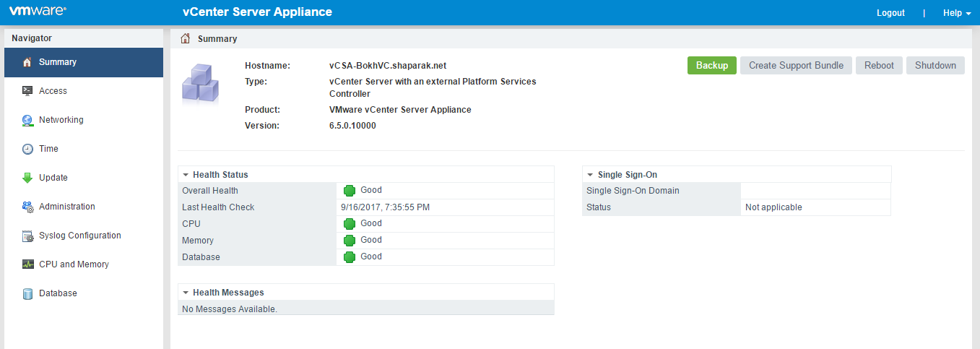This screenshot has width=980, height=349.
Task: Click the Summary home icon in navigator
Action: pos(27,62)
